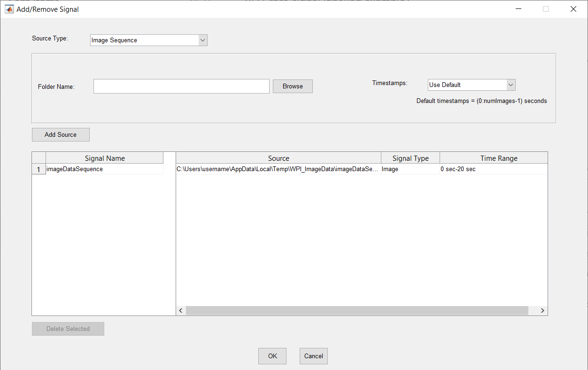The image size is (588, 370).
Task: Click the Signal Name column header
Action: click(105, 158)
